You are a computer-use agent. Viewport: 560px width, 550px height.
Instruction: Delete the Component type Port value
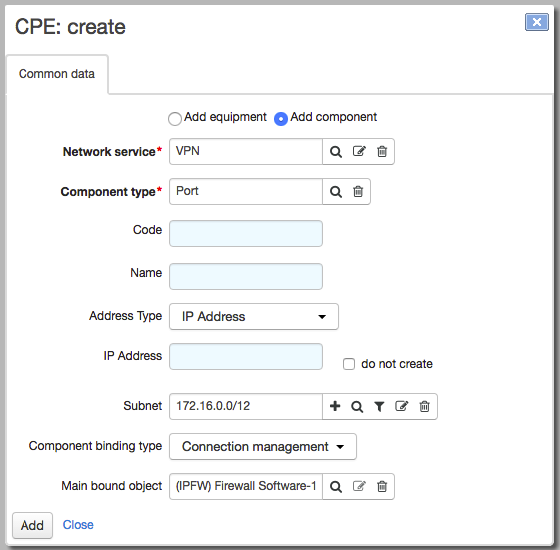[358, 192]
